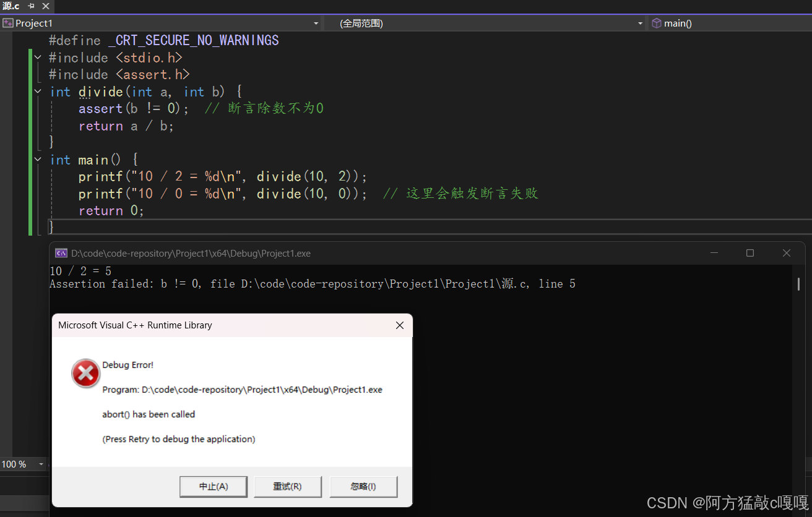Image resolution: width=812 pixels, height=517 pixels.
Task: Open the Project1 project dropdown
Action: click(x=316, y=23)
